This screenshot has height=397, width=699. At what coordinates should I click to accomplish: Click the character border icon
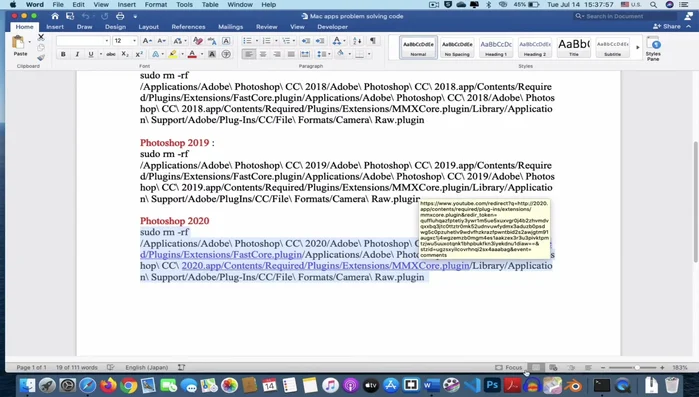pos(226,41)
